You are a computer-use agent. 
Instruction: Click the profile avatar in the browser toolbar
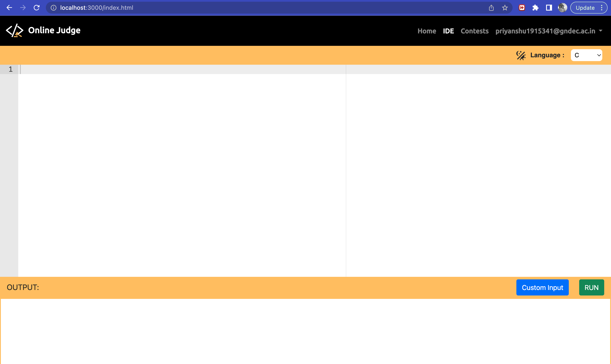(x=562, y=8)
